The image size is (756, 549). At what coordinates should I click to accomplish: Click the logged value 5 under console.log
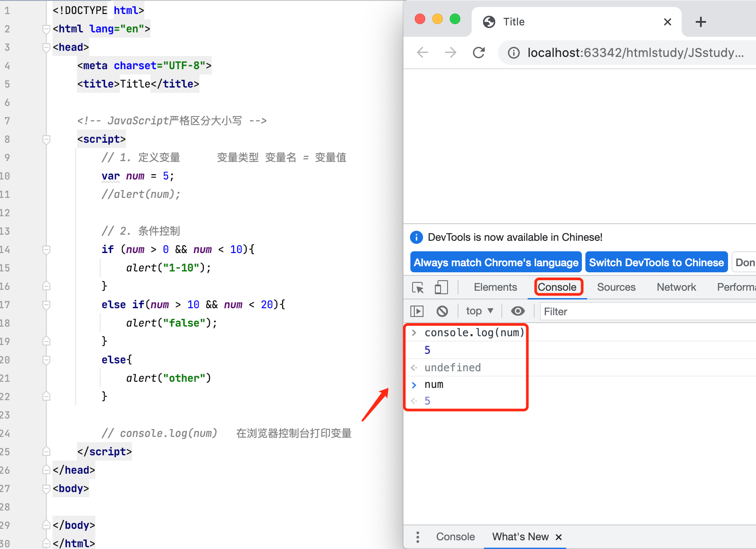tap(427, 350)
